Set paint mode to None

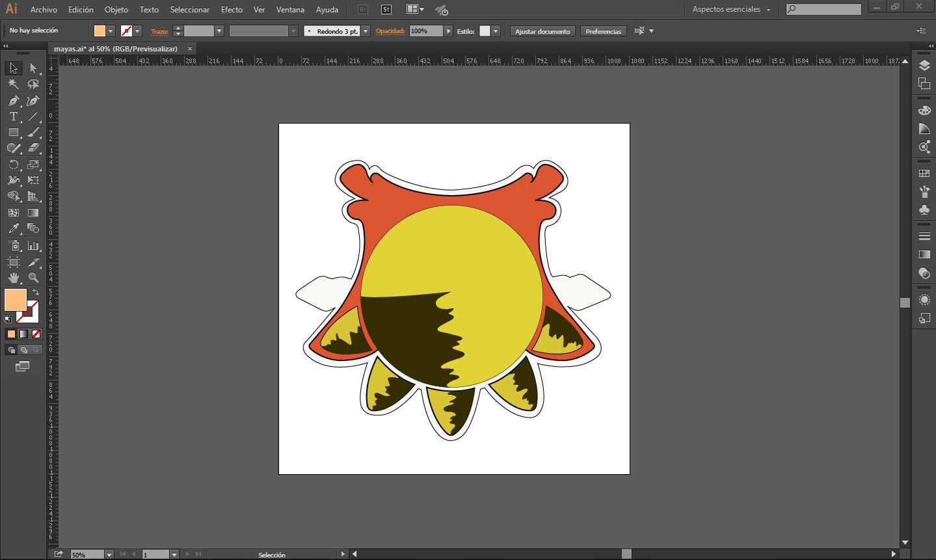[36, 334]
